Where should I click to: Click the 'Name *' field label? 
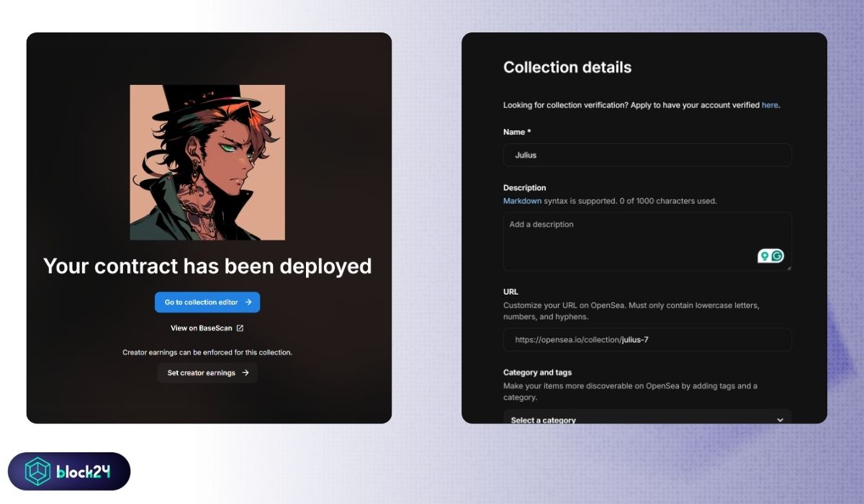click(x=518, y=132)
